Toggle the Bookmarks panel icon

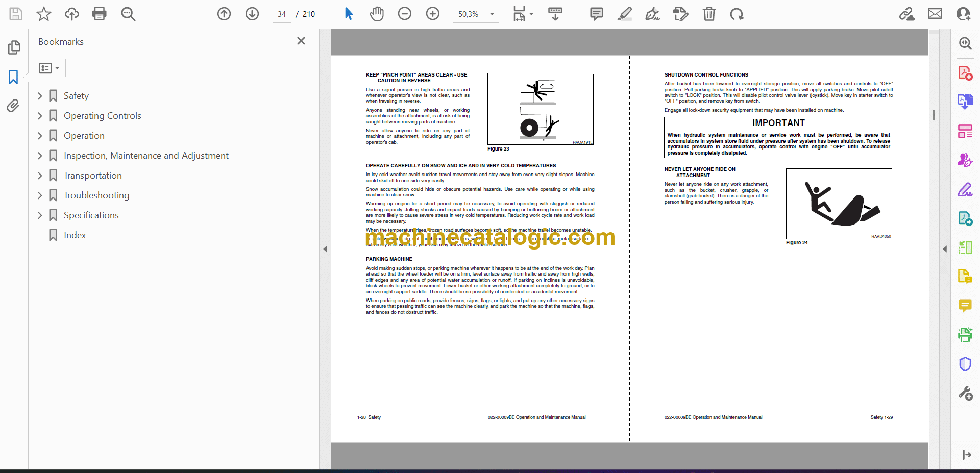click(x=14, y=77)
